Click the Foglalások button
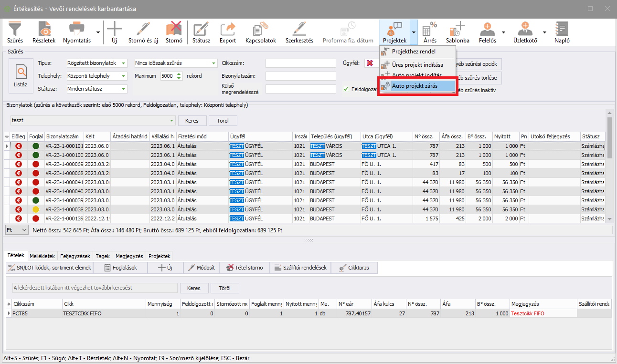The width and height of the screenshot is (617, 364). coord(120,268)
